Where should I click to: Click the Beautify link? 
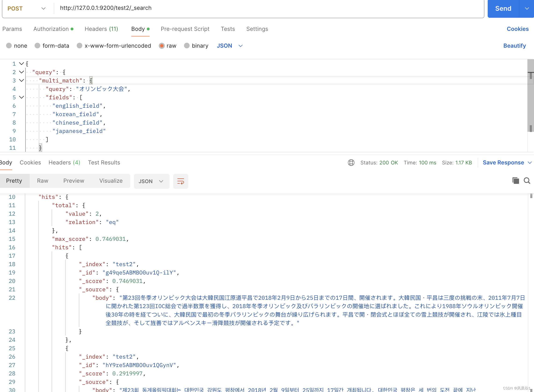[x=514, y=46]
